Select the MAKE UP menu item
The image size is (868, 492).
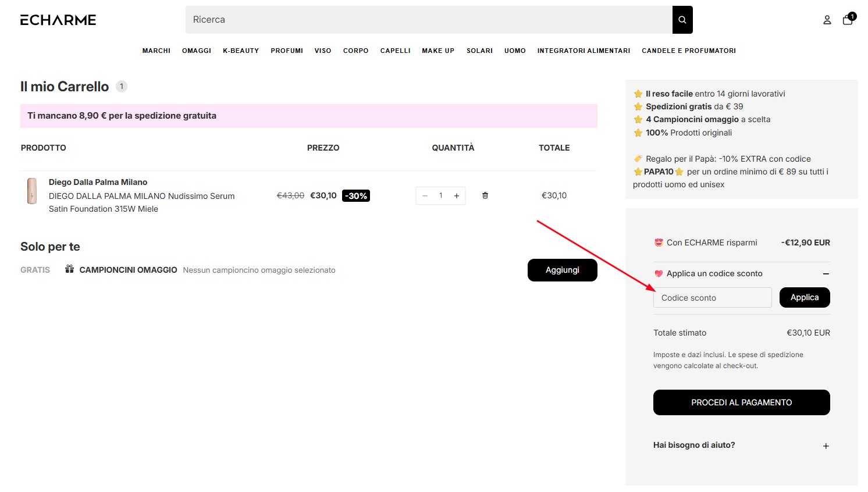coord(438,51)
